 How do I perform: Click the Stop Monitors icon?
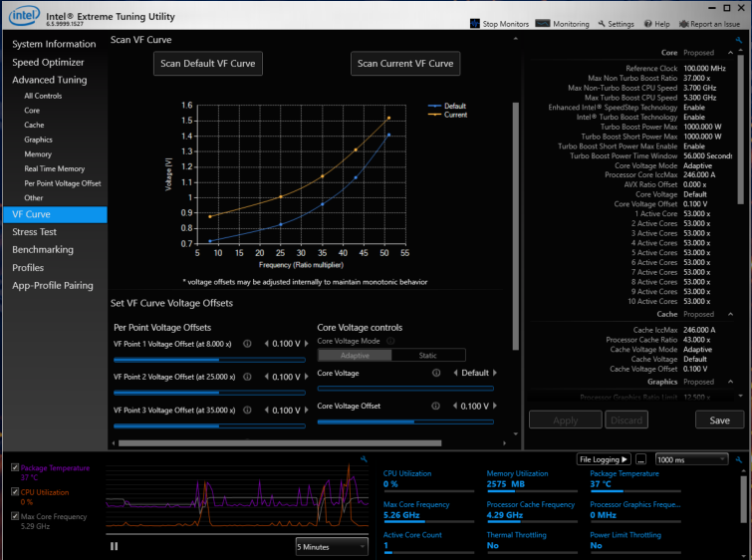(475, 23)
